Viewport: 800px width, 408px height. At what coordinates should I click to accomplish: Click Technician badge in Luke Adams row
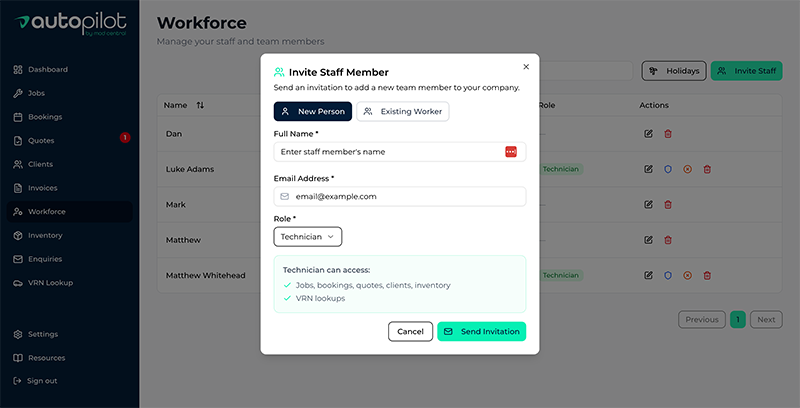click(561, 169)
